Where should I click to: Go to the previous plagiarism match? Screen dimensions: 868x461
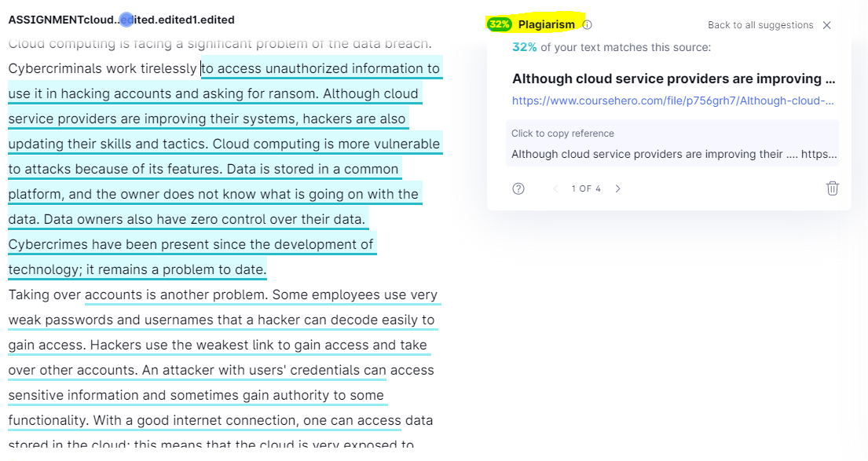tap(555, 188)
